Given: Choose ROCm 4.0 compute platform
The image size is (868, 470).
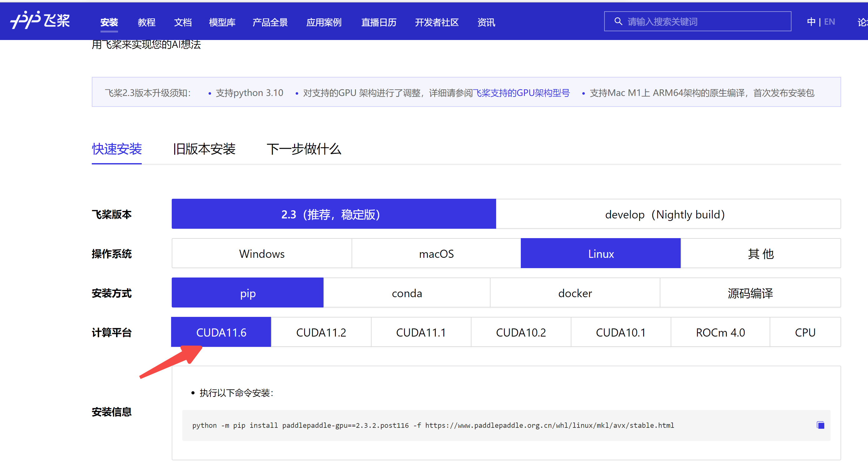Looking at the screenshot, I should (720, 332).
